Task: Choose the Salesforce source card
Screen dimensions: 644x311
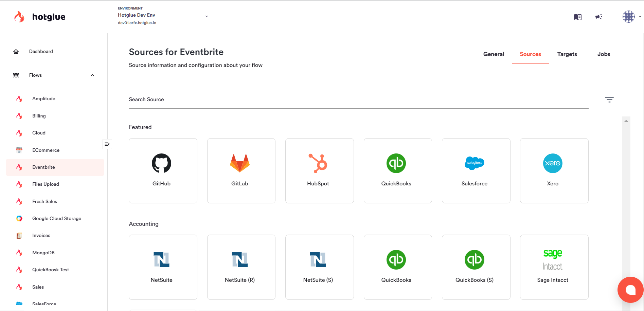Action: coord(476,171)
